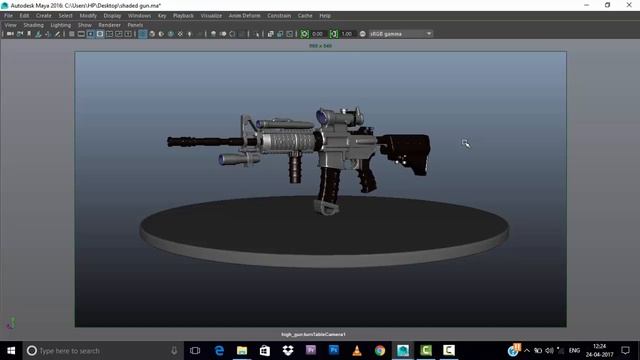Switch to Wireframe display mode
Screen dimensions: 640x360
click(x=142, y=34)
